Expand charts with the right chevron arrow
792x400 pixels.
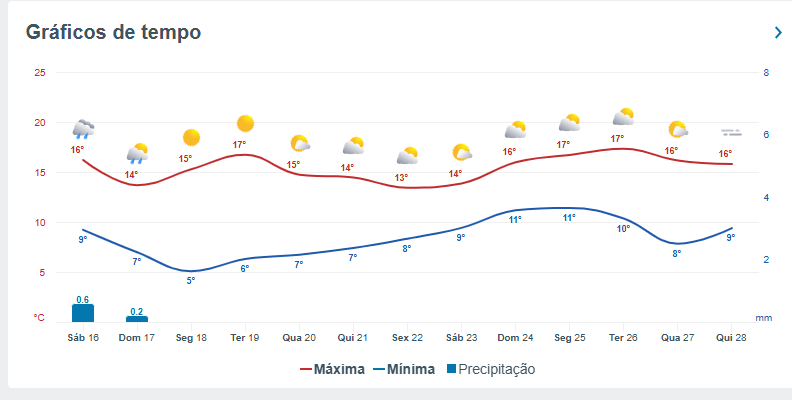point(778,32)
